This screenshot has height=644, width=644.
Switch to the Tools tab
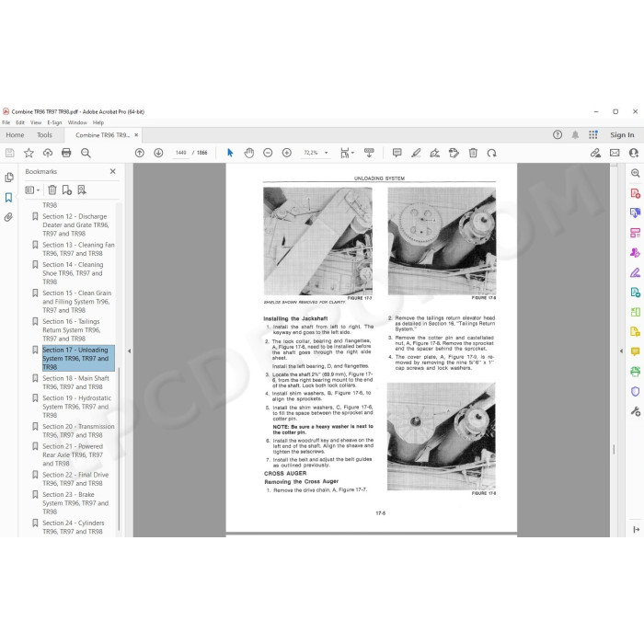pyautogui.click(x=44, y=135)
